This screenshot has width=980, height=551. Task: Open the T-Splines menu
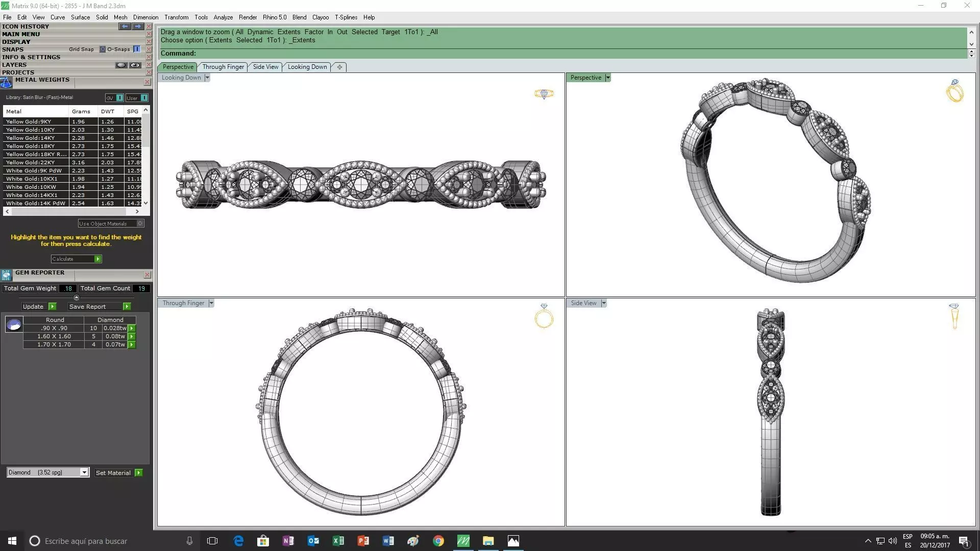pos(346,17)
